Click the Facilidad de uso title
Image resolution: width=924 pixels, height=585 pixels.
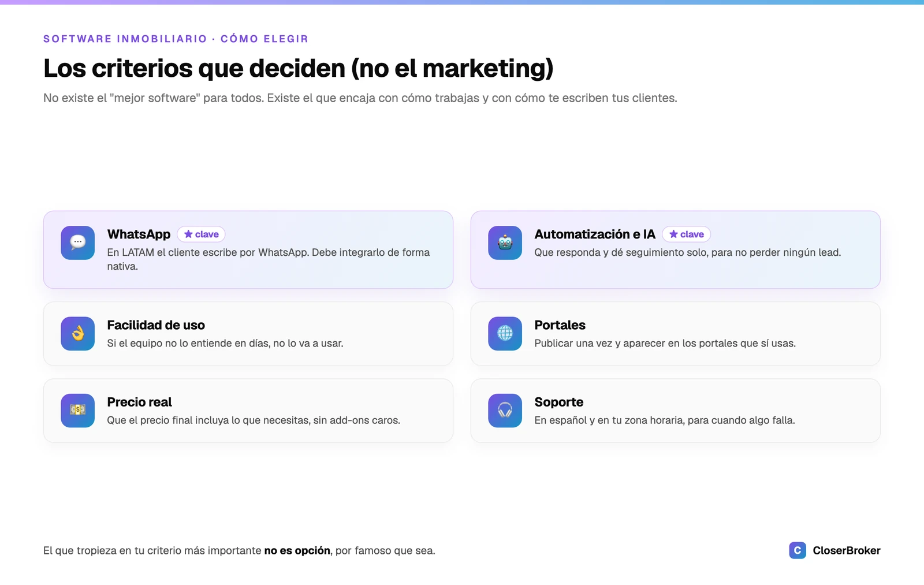coord(156,325)
